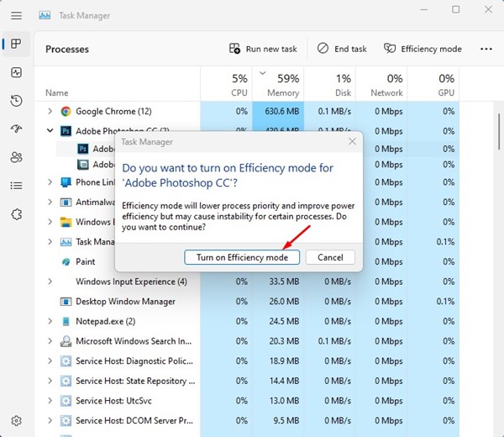Sort processes by the Network column
The image size is (504, 437).
[x=381, y=84]
